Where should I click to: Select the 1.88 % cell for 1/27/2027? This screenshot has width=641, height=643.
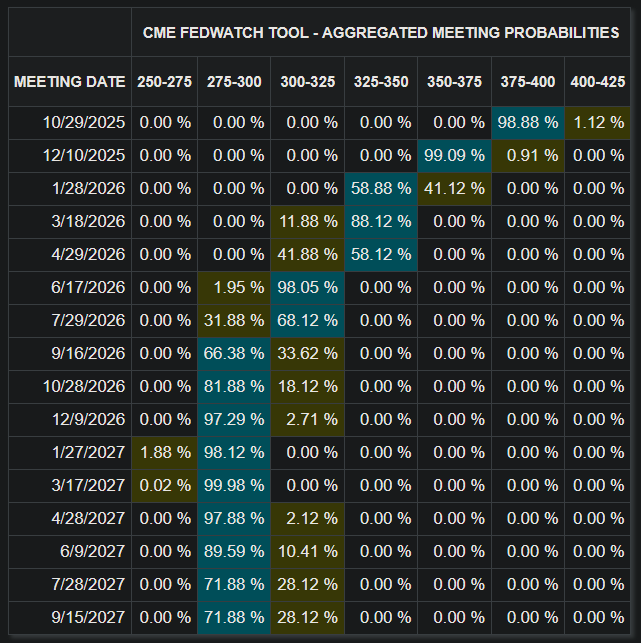point(164,453)
